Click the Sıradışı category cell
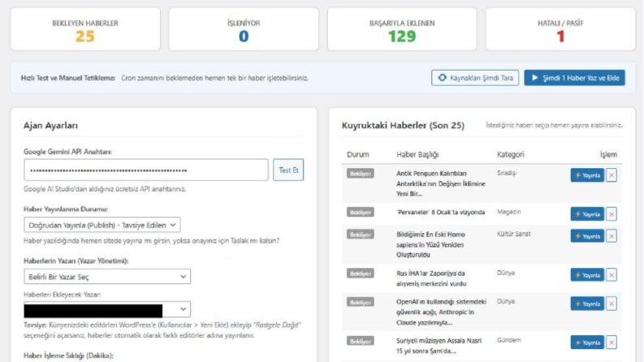This screenshot has width=644, height=362. (x=507, y=173)
